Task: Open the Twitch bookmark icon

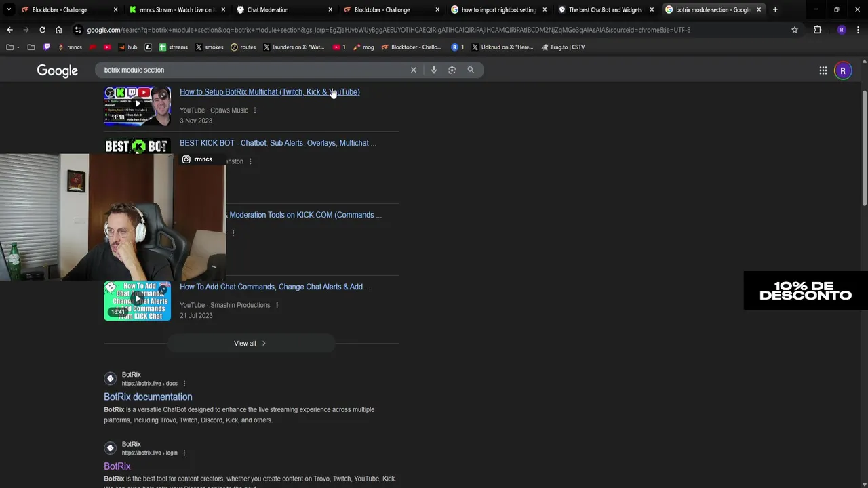Action: tap(46, 47)
